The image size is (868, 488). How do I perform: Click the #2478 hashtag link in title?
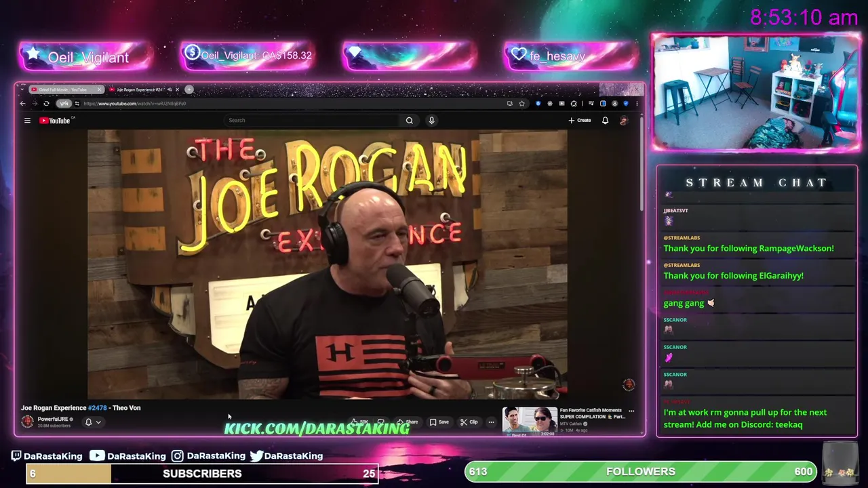point(97,408)
